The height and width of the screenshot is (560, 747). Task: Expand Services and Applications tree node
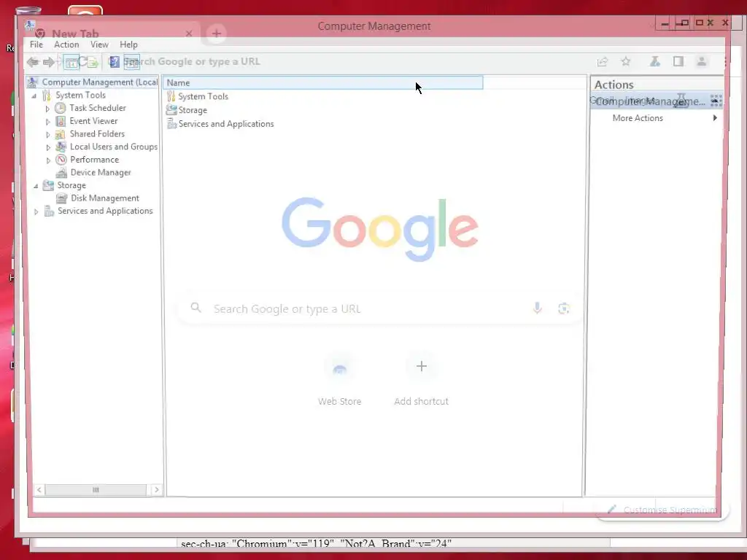click(36, 211)
